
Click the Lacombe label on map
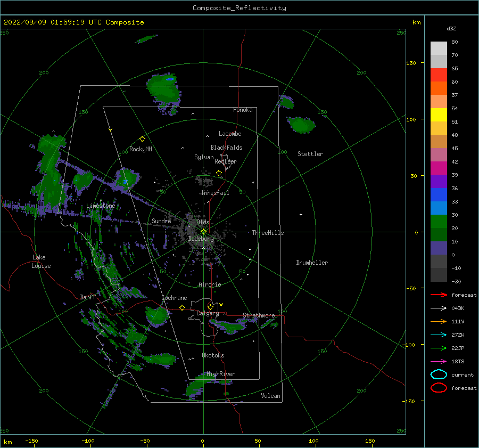pos(230,134)
